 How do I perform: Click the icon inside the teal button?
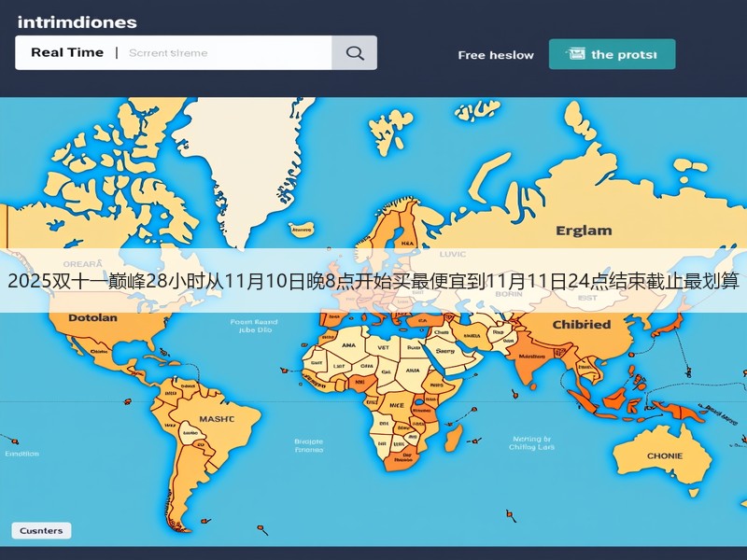coord(575,54)
